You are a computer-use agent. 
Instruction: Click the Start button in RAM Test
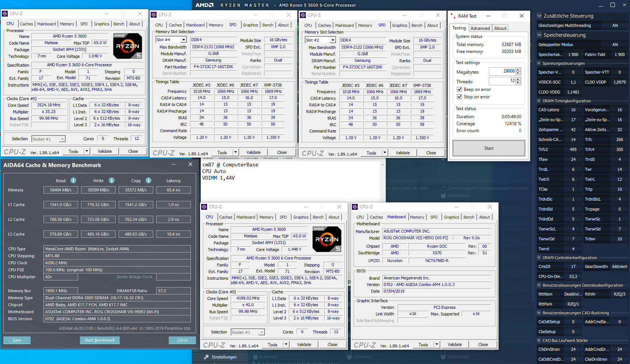[489, 148]
